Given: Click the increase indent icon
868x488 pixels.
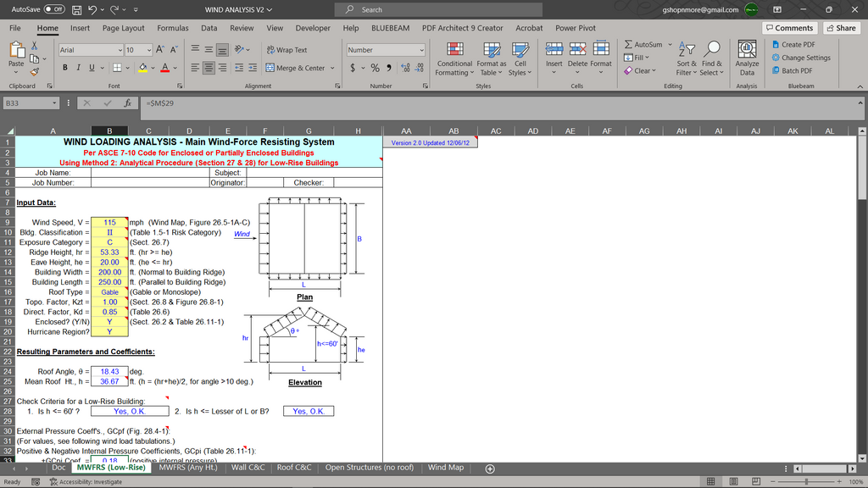Looking at the screenshot, I should [253, 68].
